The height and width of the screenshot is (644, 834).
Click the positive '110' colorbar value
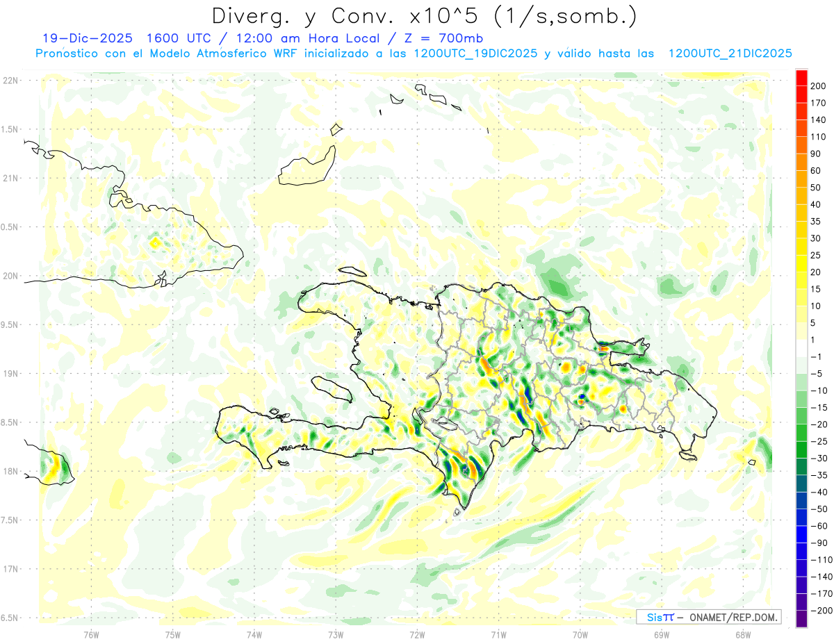[818, 137]
